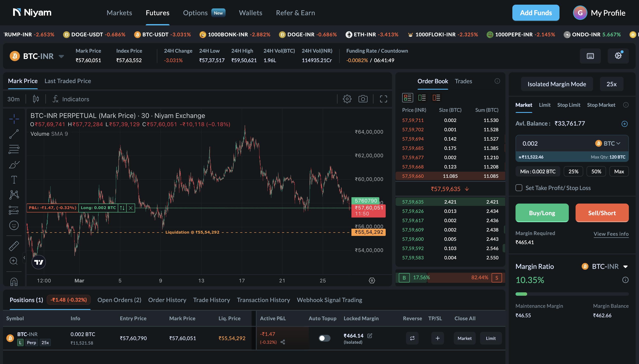Toggle Auto Topup switch
Viewport: 639px width, 364px height.
(x=325, y=338)
